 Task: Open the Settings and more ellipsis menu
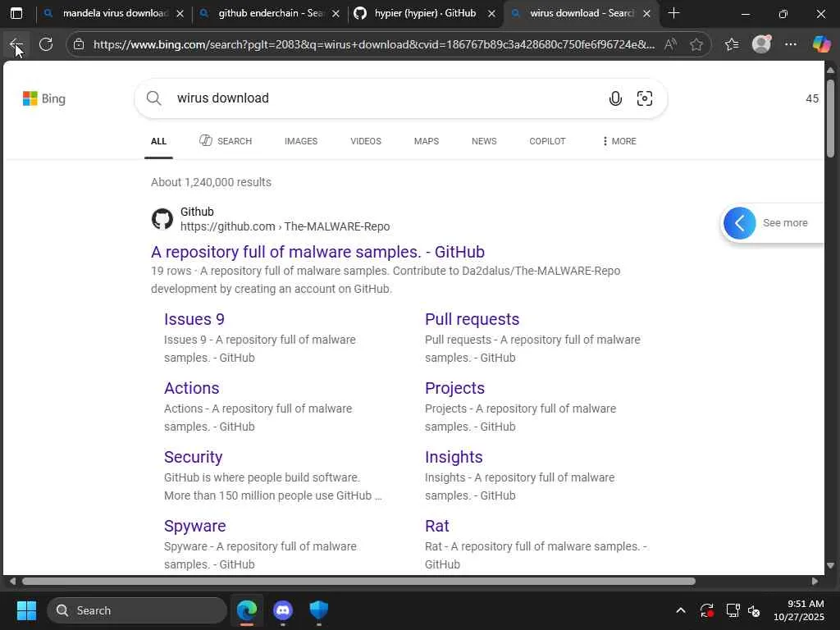click(x=791, y=44)
